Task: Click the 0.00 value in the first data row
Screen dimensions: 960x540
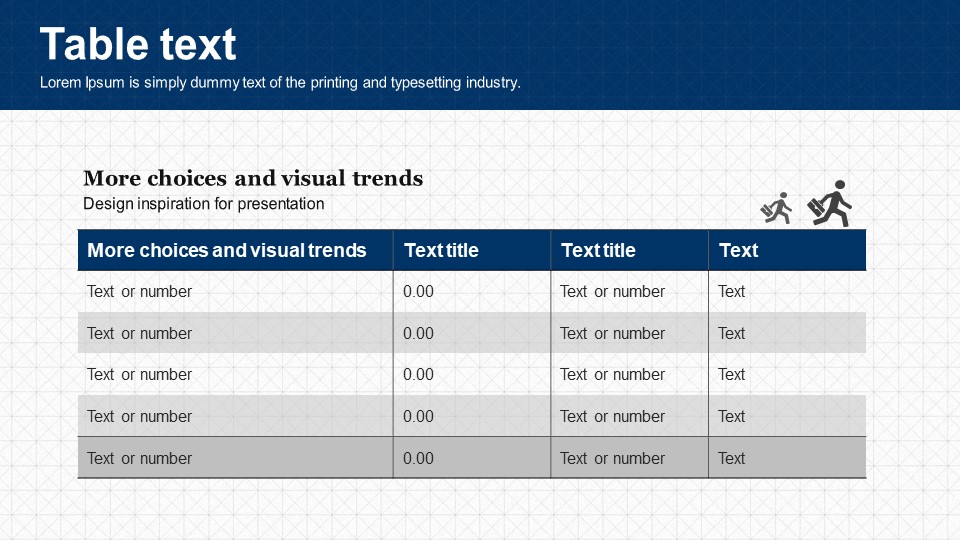Action: pos(418,292)
